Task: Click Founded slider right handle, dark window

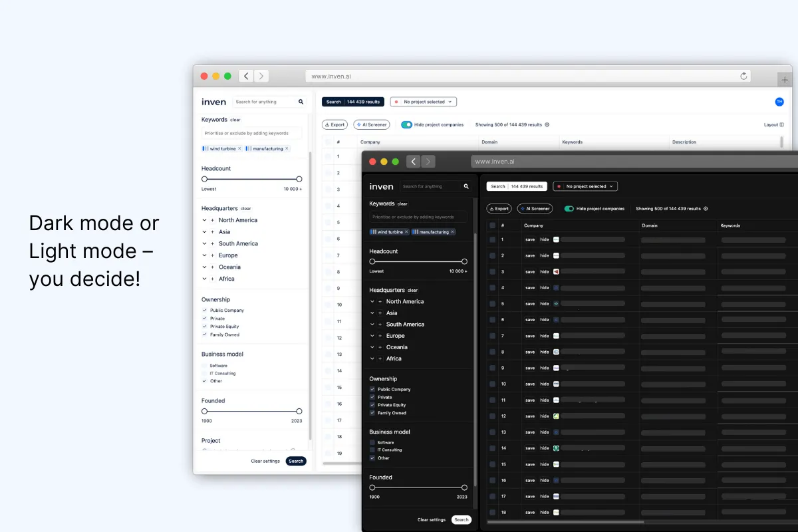Action: click(464, 488)
